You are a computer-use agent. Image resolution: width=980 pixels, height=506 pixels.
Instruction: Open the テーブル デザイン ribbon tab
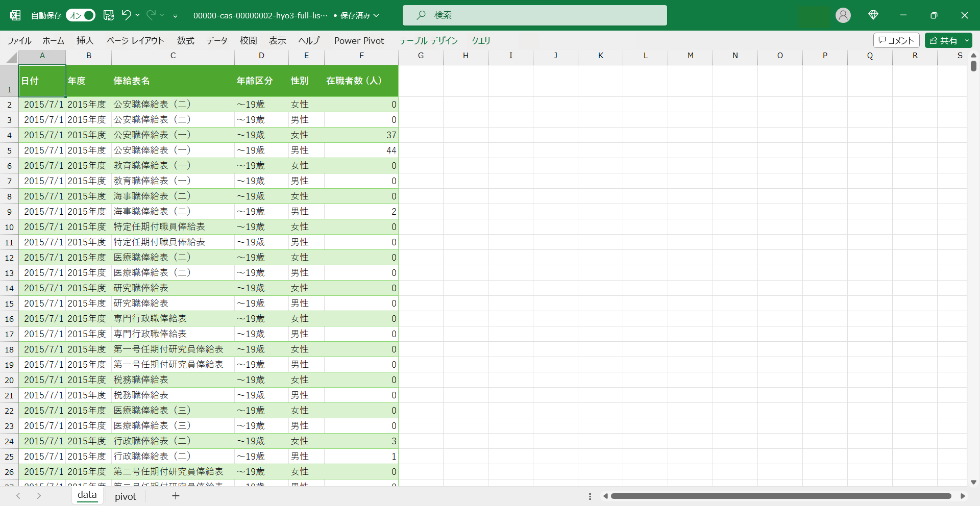(428, 40)
